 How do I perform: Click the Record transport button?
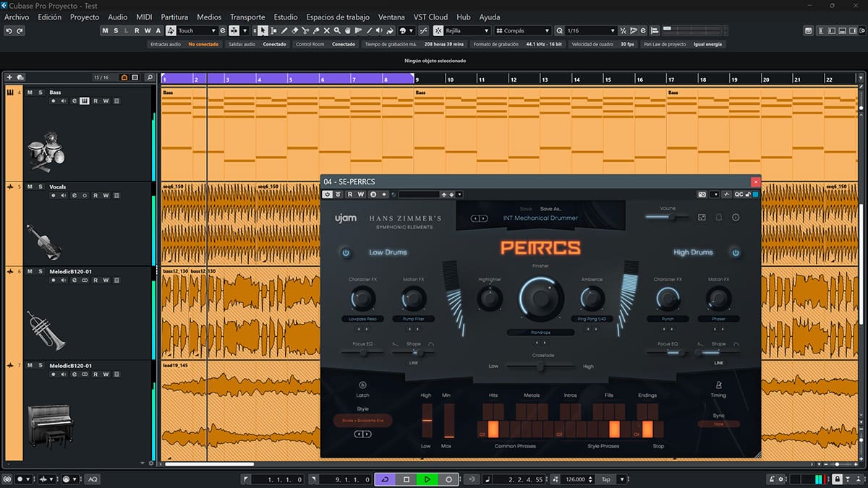tap(448, 479)
